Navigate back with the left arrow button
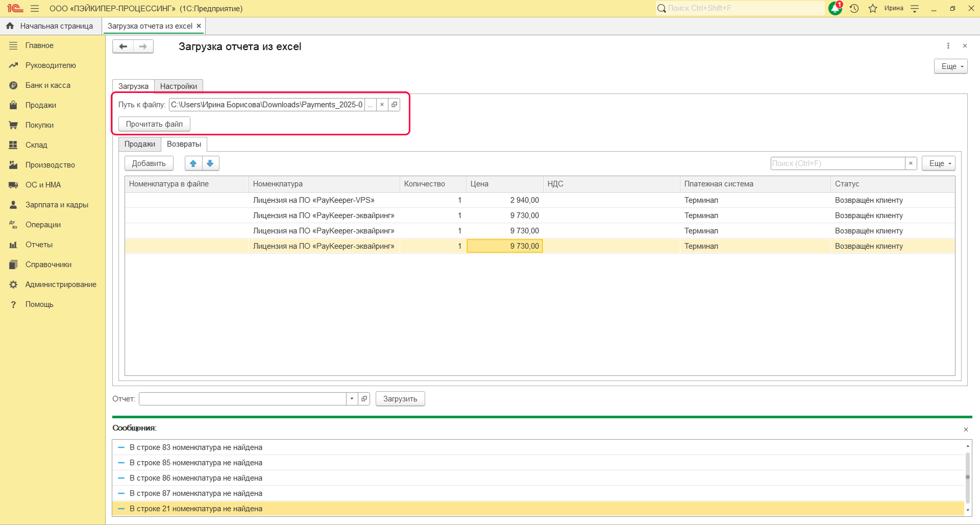This screenshot has width=980, height=525. (123, 46)
